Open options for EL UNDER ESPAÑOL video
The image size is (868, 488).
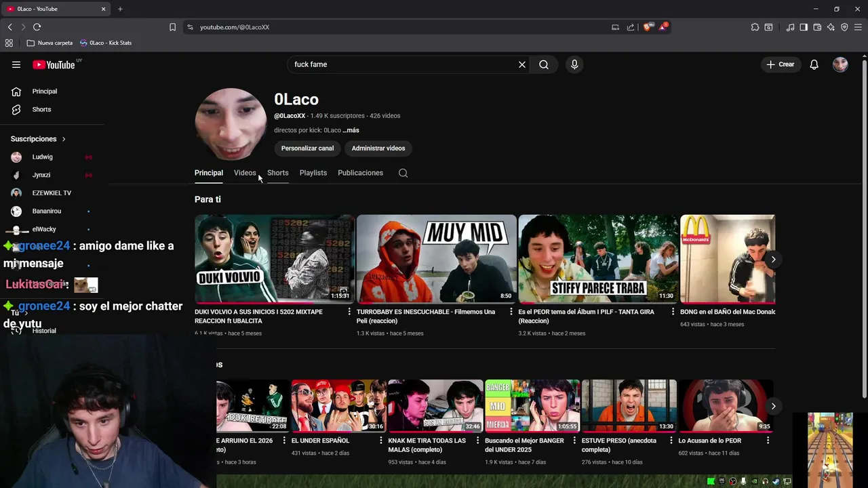coord(381,441)
